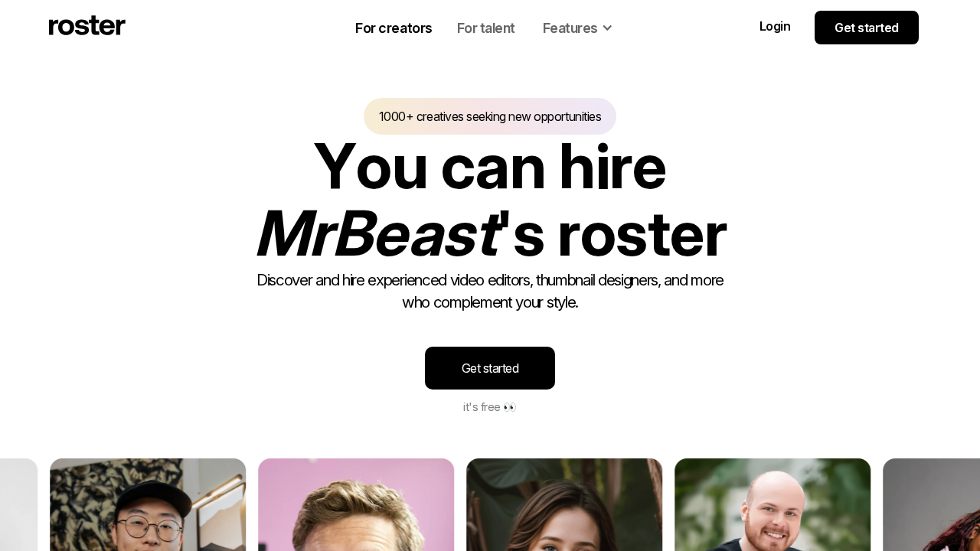Expand the chevron beside Features

click(x=607, y=28)
